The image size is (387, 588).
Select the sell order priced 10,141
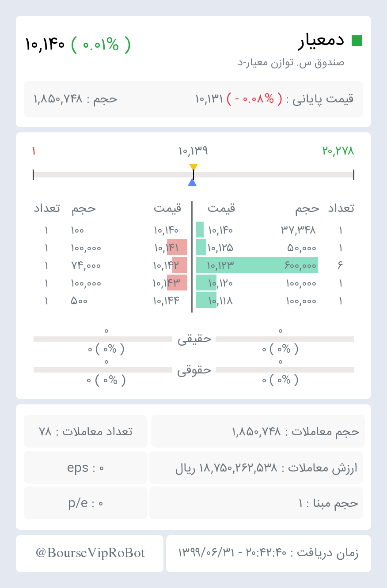point(111,248)
